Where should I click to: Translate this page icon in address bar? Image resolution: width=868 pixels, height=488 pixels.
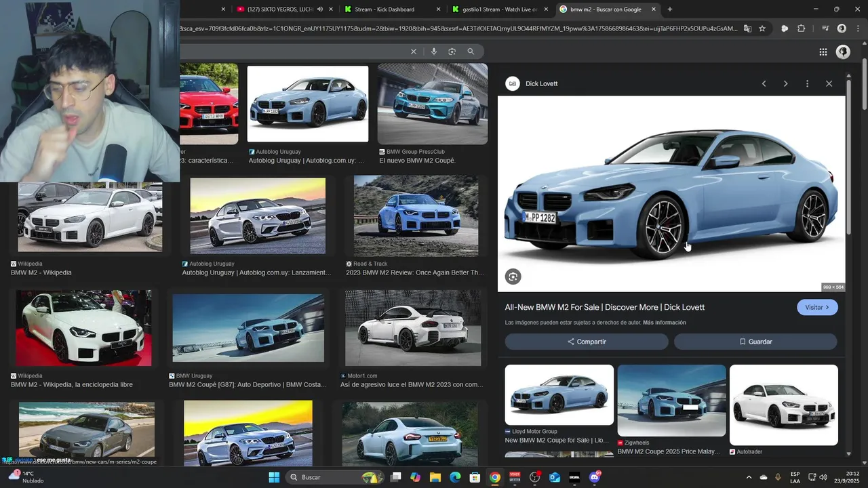point(747,28)
